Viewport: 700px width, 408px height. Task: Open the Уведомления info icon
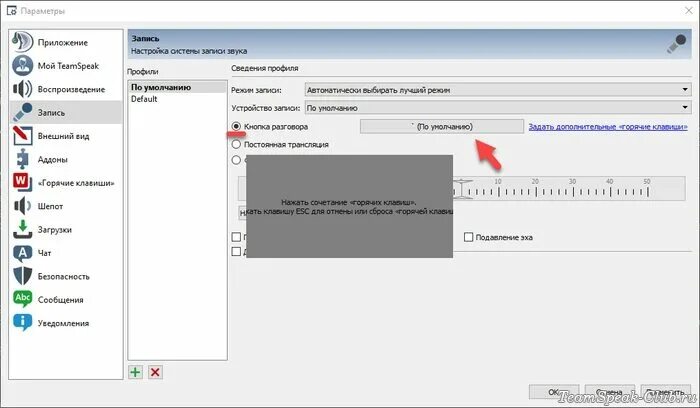22,322
